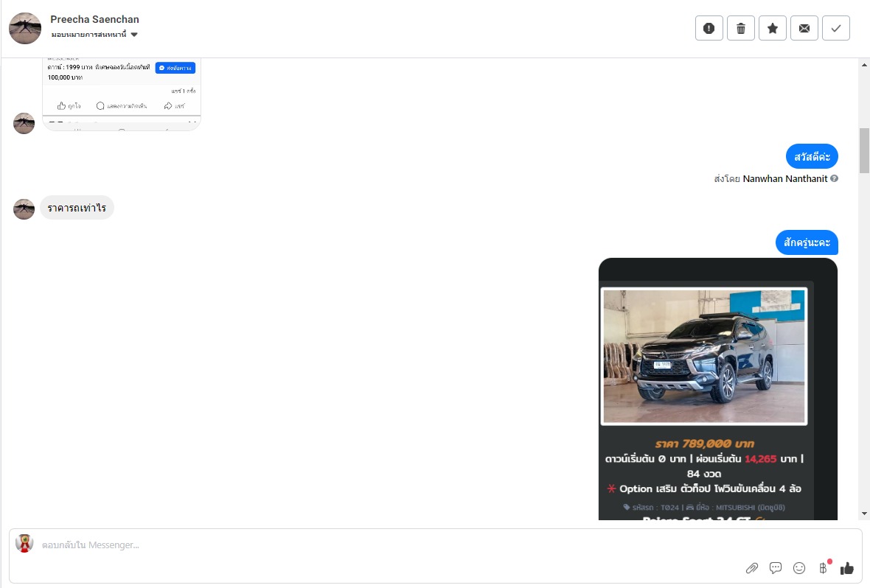This screenshot has height=588, width=870.
Task: Click the "สักครู่นะคะ" sent message bubble
Action: point(807,242)
